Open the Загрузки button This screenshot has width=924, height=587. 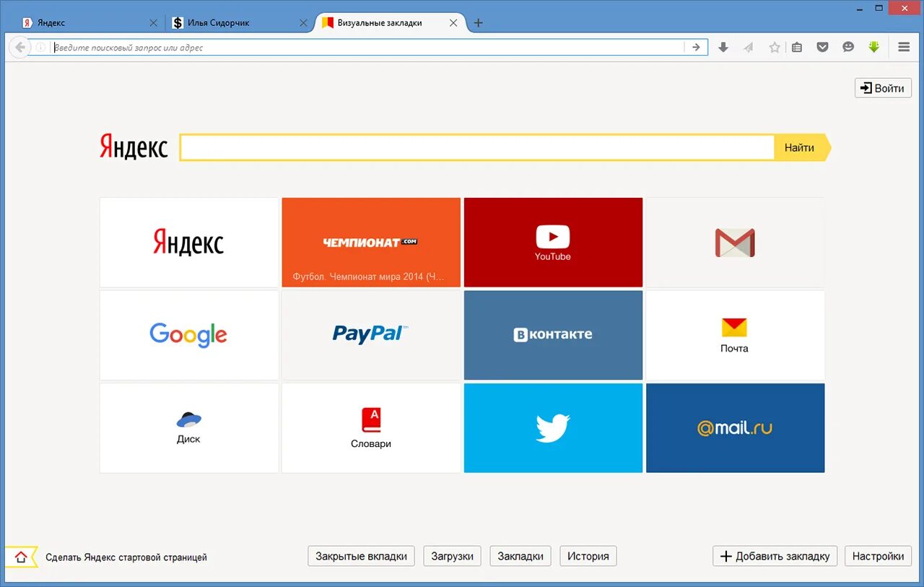point(453,556)
